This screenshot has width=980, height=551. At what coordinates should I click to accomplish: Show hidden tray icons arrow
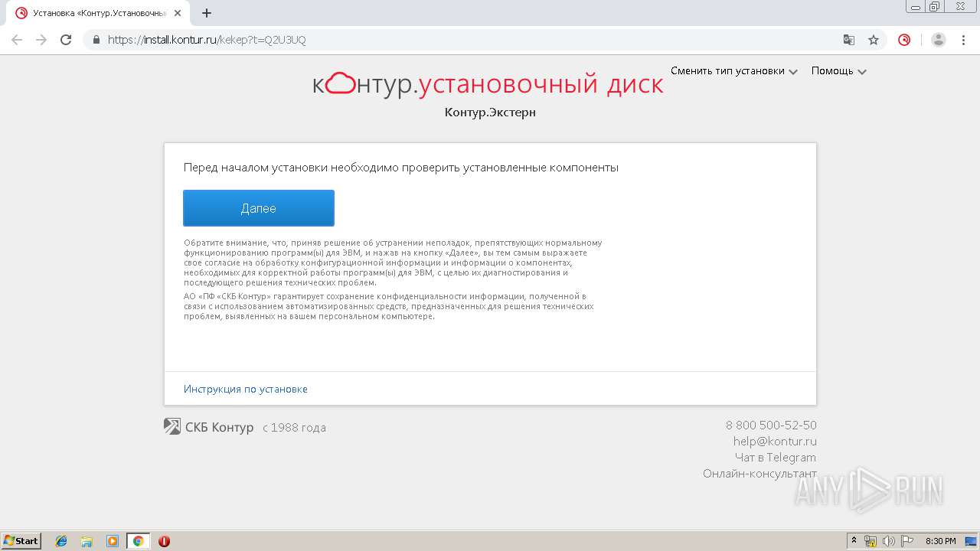854,541
